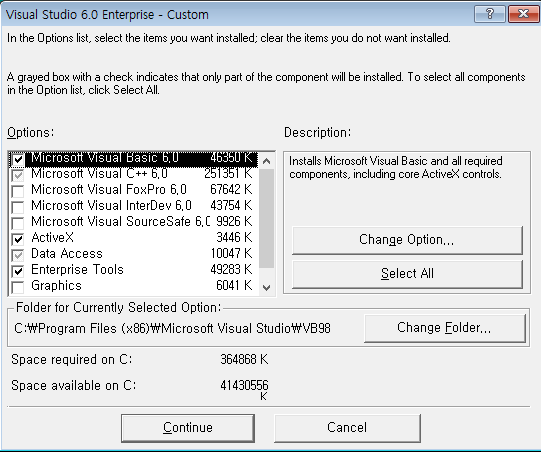Image resolution: width=541 pixels, height=452 pixels.
Task: Select the Microsoft Visual InterDev 6.0 row label
Action: [111, 205]
